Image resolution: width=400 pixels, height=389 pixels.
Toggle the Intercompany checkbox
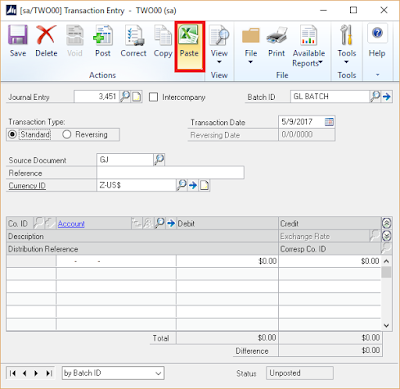point(153,97)
